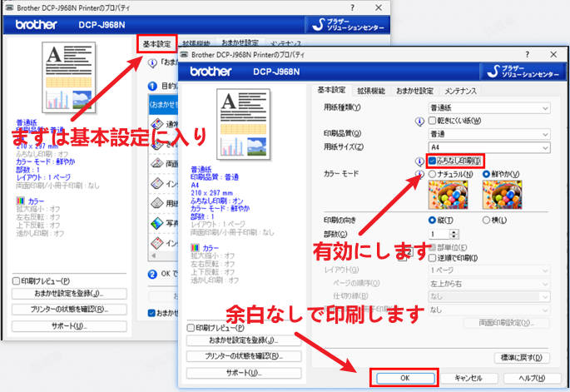Open ブラザーソリューションセンター in front window
The width and height of the screenshot is (570, 392).
pos(523,72)
